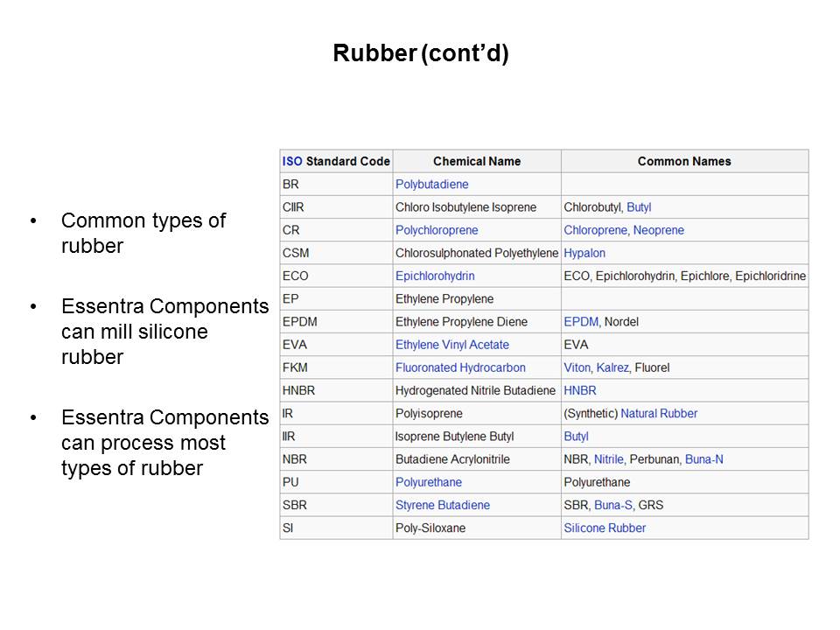This screenshot has width=840, height=630.
Task: Click the blue Epichlorohydrin chemical name link
Action: tap(435, 276)
